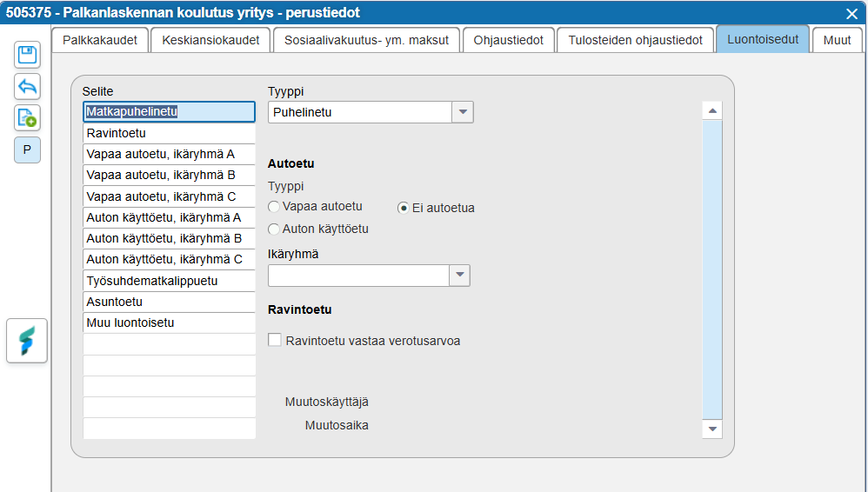Screen dimensions: 868x492
Task: Open the Tyyppi Puhelinetu dropdown
Action: [463, 112]
